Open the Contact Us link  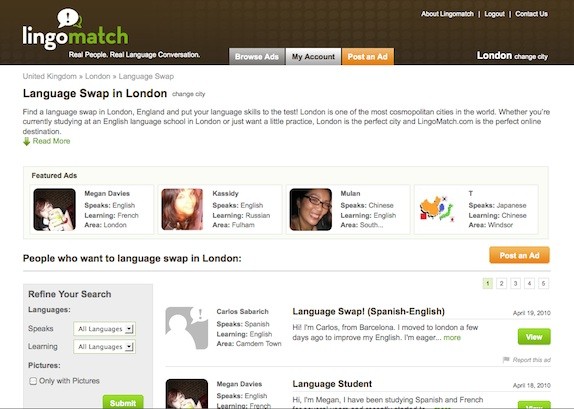click(532, 14)
